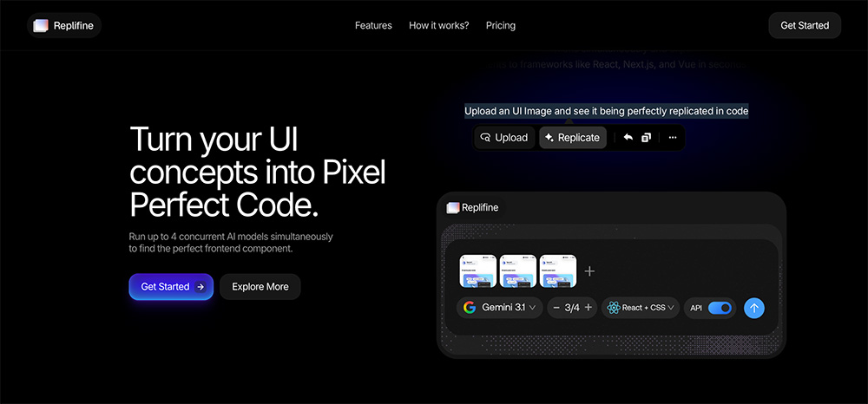Click the Upload button in floating toolbar
Image resolution: width=868 pixels, height=404 pixels.
(x=503, y=138)
